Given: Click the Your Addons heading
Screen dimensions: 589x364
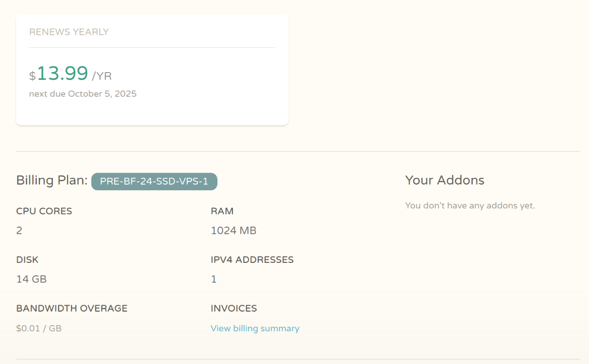Looking at the screenshot, I should tap(445, 180).
